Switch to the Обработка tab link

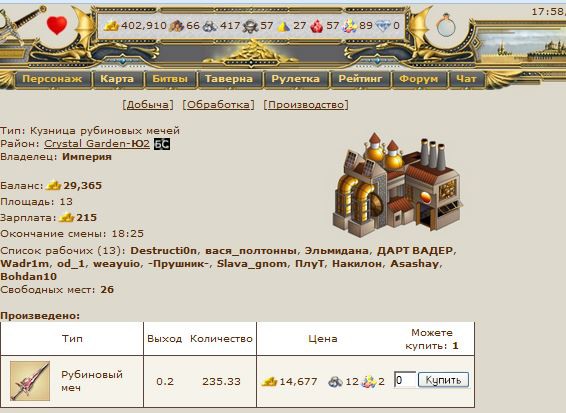(x=218, y=105)
